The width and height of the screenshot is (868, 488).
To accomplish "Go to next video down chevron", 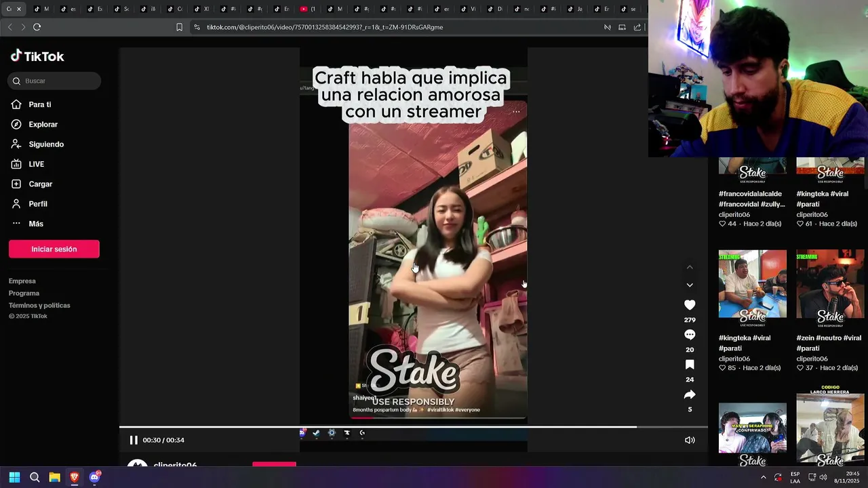I will (690, 285).
